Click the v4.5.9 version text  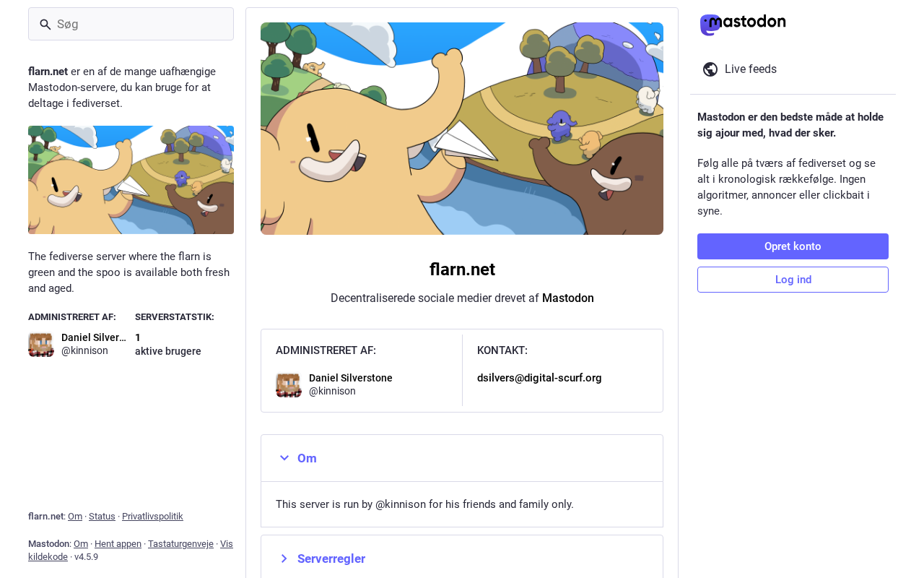click(x=86, y=557)
